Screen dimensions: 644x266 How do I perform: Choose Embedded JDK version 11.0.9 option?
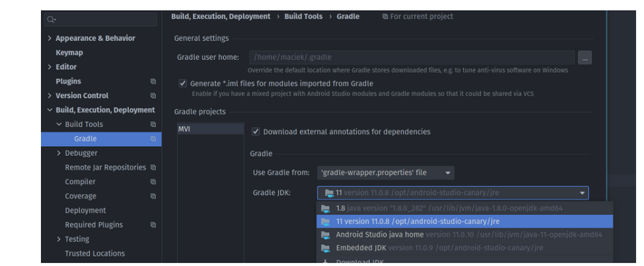coord(465,248)
